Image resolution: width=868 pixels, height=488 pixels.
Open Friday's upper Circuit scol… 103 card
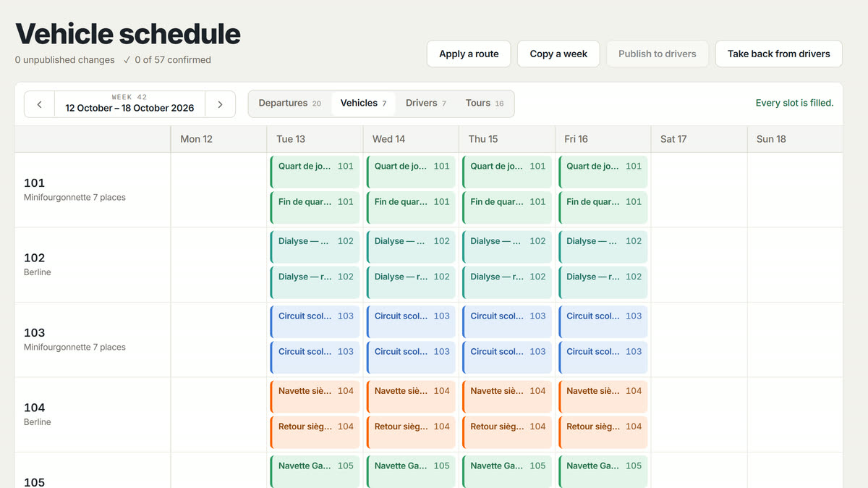pyautogui.click(x=603, y=321)
